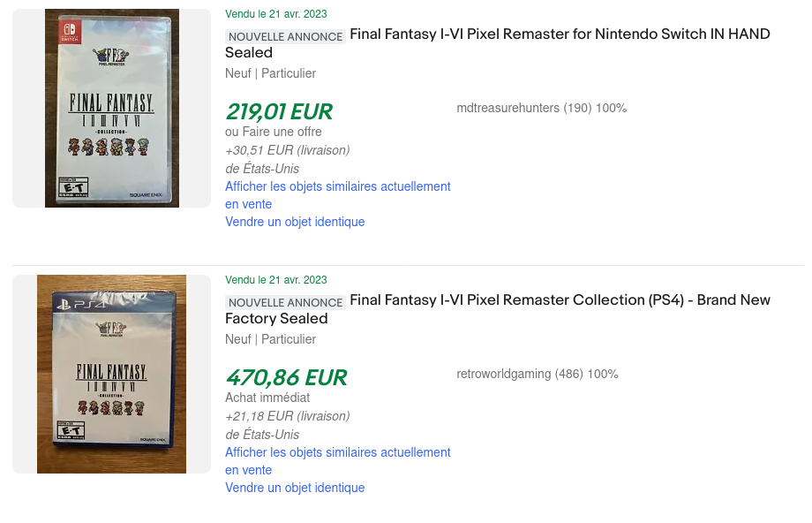Click the 'NOUVELLE ANNONCE' badge on Switch listing

(x=285, y=36)
